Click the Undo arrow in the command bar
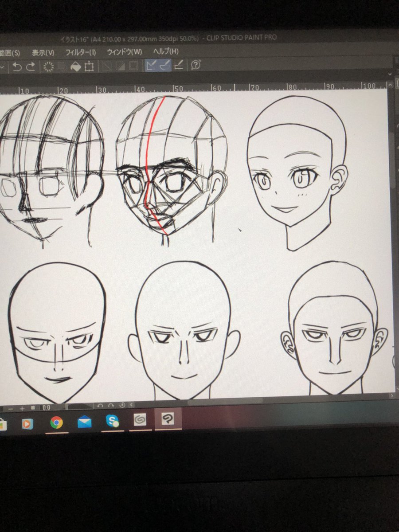Viewport: 399px width, 532px height. 17,66
